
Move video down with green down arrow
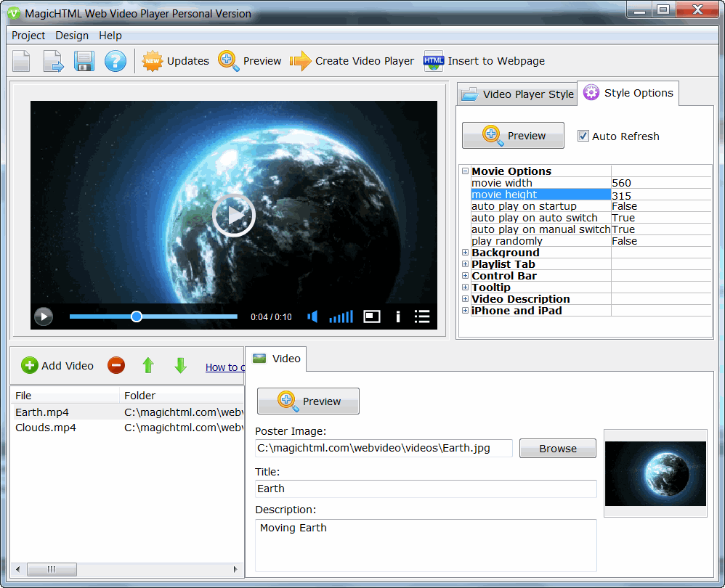click(180, 365)
